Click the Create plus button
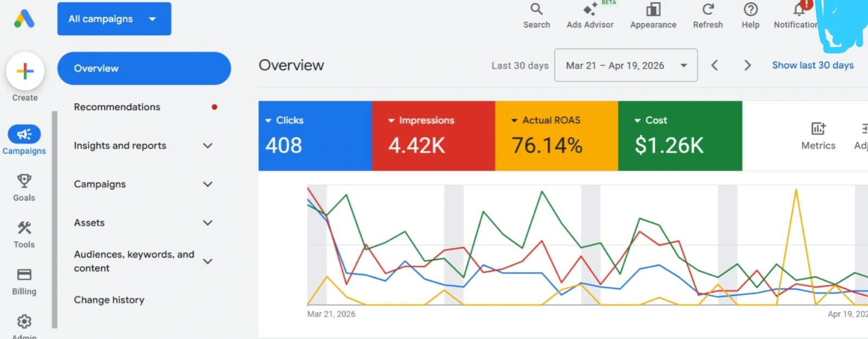 (25, 71)
